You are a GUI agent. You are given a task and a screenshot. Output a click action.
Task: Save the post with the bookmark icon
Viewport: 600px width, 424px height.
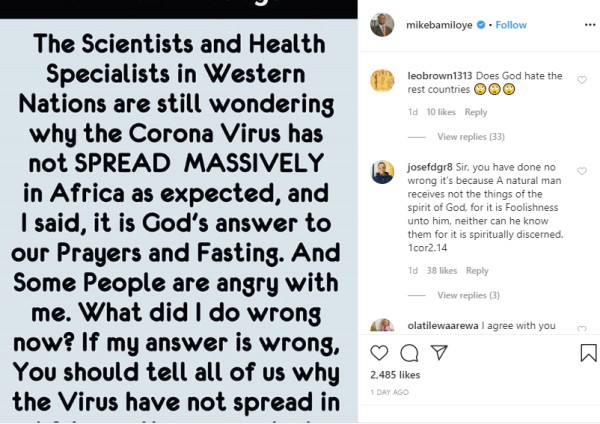588,353
